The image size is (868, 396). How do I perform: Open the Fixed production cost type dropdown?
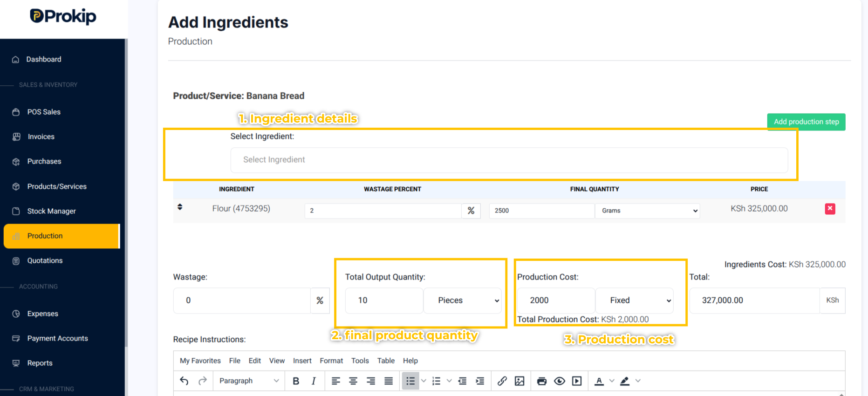point(635,300)
